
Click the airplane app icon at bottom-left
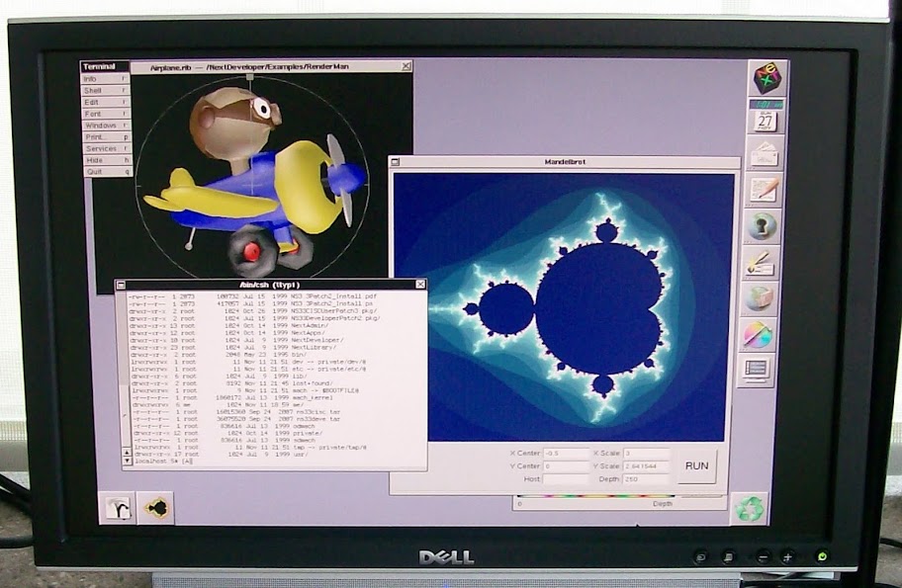point(156,508)
